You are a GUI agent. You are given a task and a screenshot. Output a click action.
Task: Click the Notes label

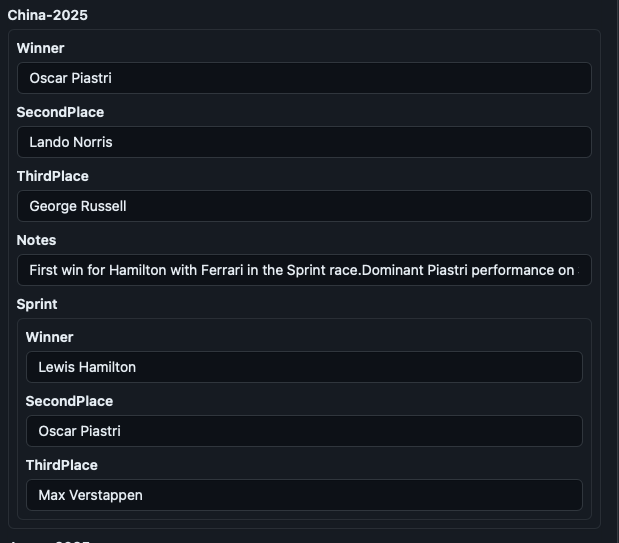coord(36,240)
